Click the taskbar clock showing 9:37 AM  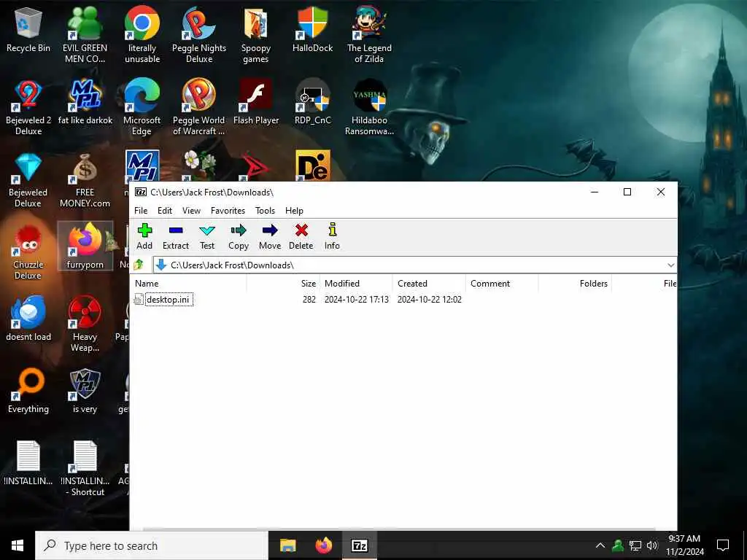click(x=684, y=545)
